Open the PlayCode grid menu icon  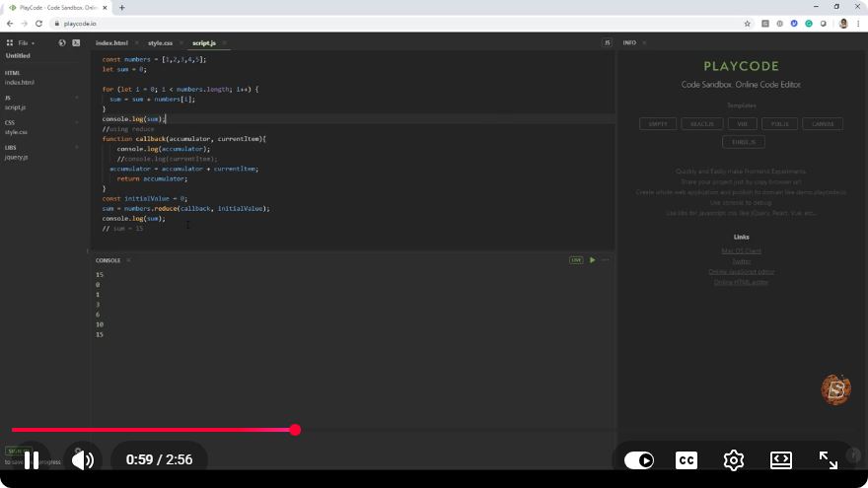(10, 42)
